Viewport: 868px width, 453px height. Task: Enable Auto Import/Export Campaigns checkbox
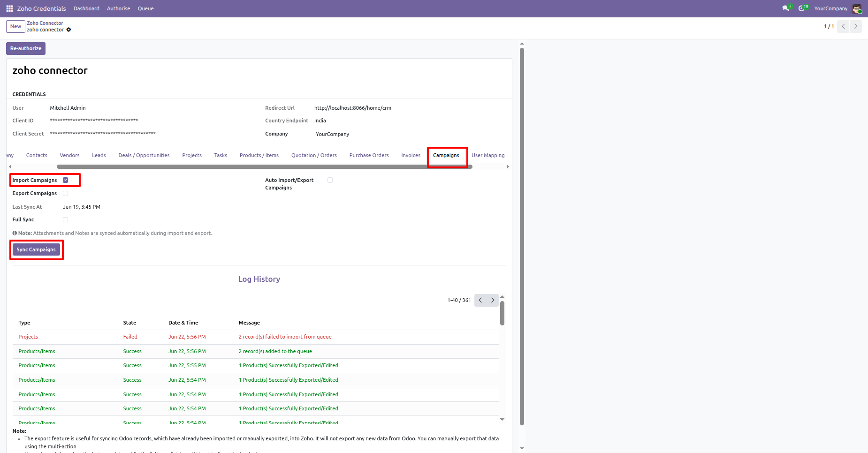click(x=330, y=180)
